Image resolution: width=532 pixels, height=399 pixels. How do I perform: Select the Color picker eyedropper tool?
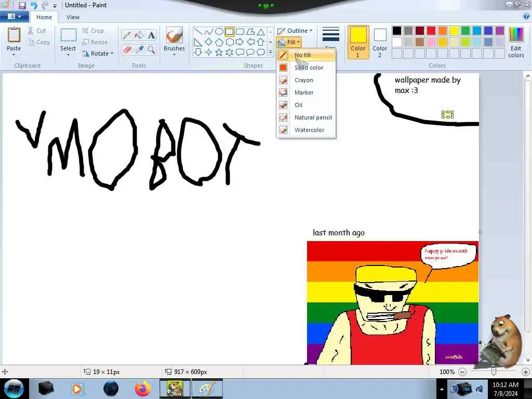click(139, 49)
